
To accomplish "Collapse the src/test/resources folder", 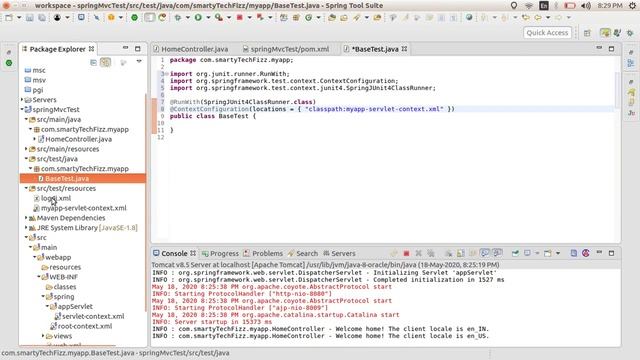I will point(26,188).
